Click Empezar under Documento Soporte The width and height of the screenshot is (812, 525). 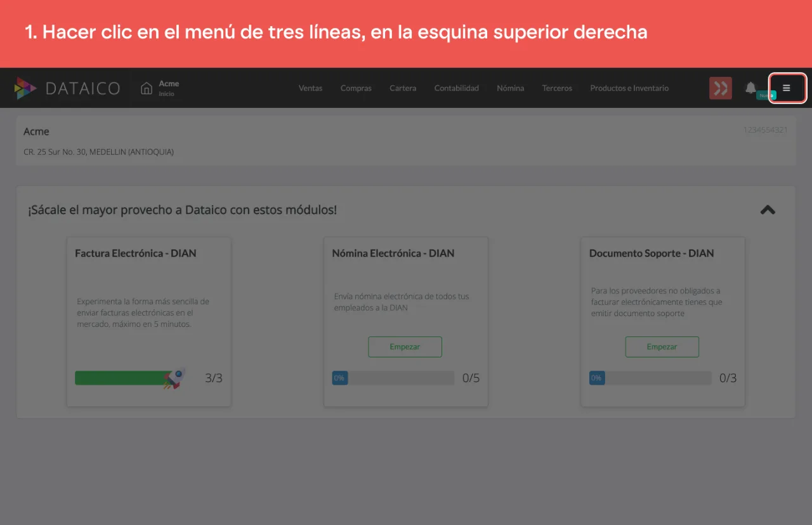coord(662,347)
